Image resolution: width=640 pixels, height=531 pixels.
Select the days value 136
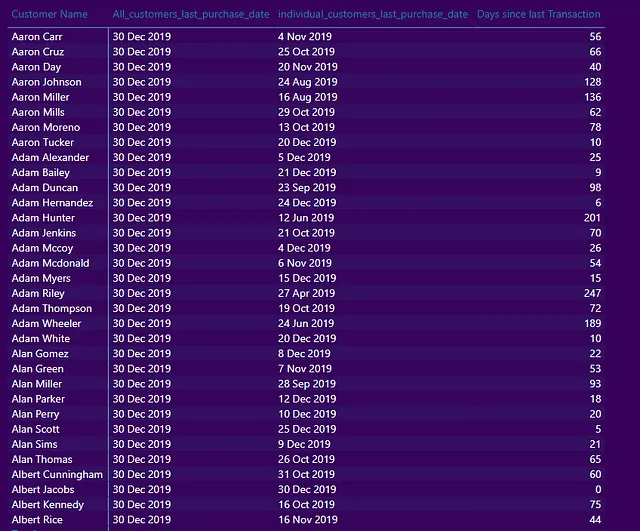592,97
